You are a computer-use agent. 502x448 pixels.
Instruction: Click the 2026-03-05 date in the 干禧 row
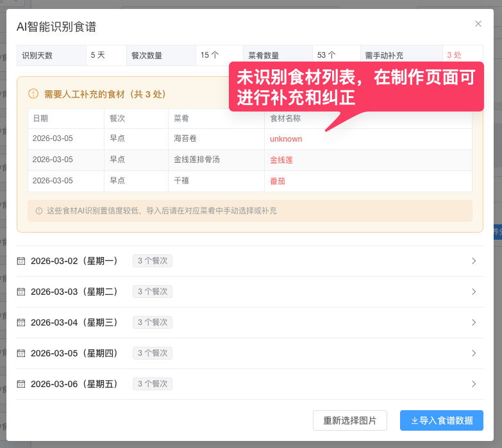(53, 181)
